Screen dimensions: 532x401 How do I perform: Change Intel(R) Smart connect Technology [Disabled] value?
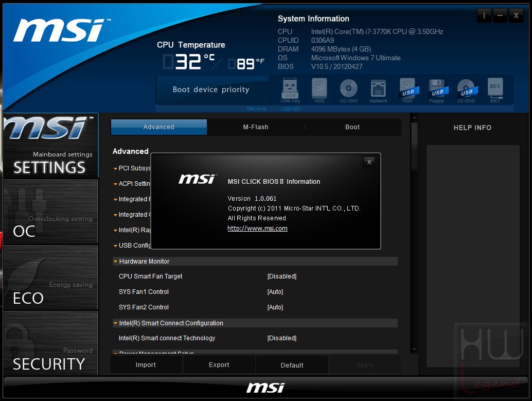tap(281, 338)
